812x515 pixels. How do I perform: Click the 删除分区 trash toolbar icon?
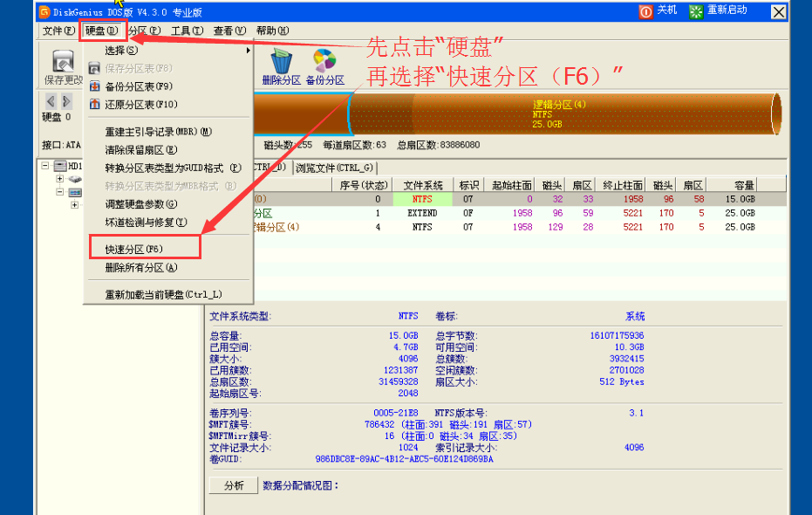coord(281,59)
